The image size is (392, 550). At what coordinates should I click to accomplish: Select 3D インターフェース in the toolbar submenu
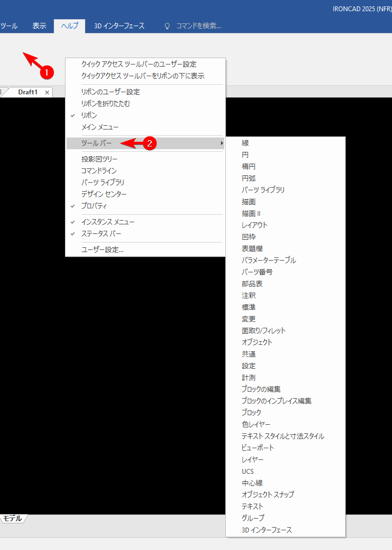[x=285, y=530]
